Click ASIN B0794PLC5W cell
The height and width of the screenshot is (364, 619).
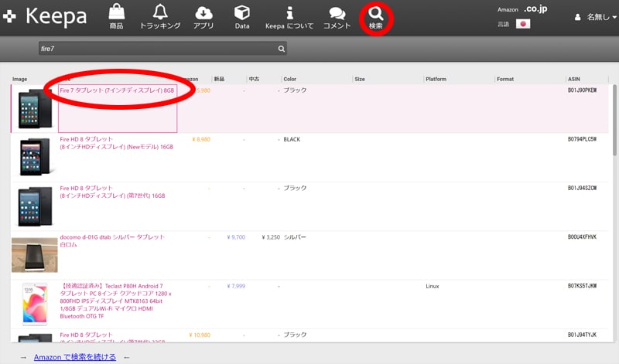[583, 139]
